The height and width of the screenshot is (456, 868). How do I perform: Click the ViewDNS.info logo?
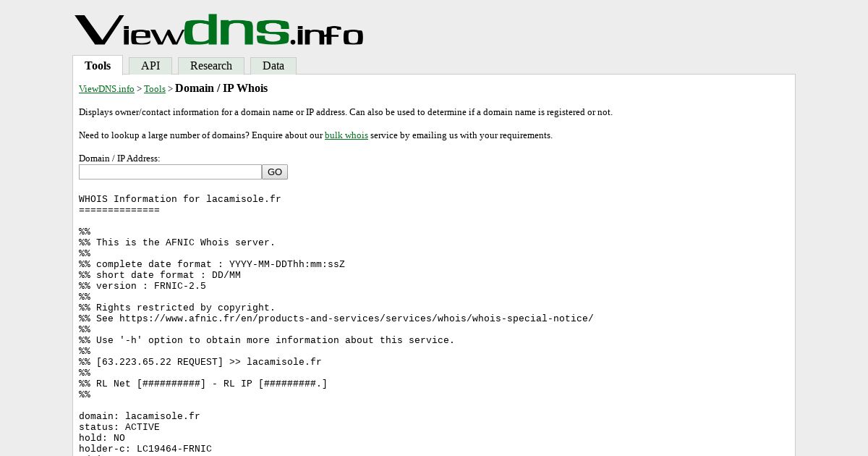click(218, 30)
